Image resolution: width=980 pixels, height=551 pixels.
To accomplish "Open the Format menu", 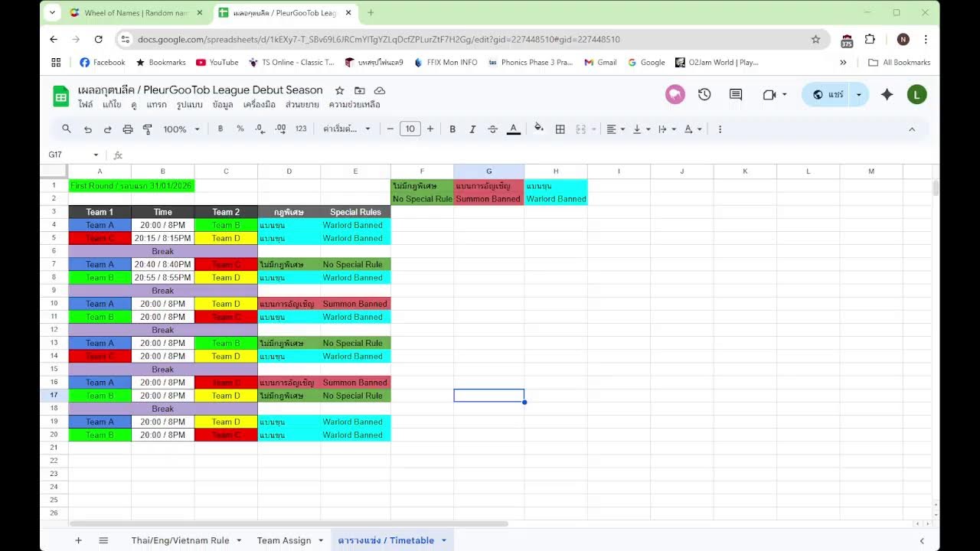I will pyautogui.click(x=189, y=105).
